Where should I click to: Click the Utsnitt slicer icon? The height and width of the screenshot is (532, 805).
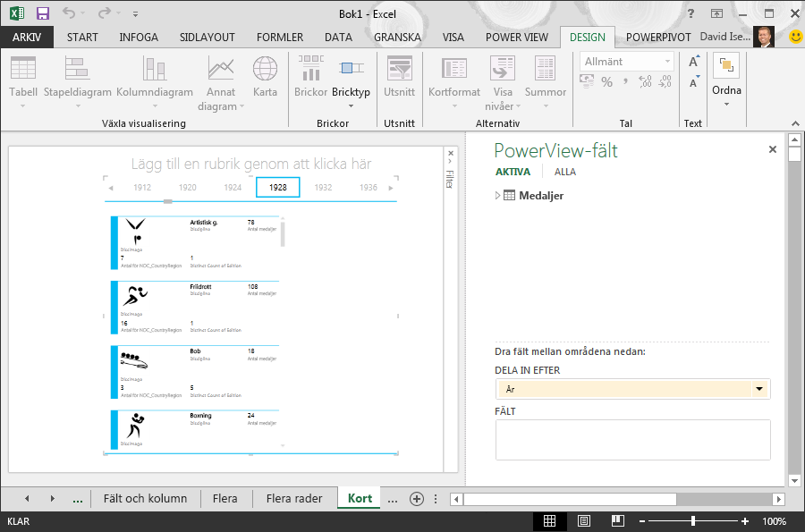pyautogui.click(x=400, y=76)
